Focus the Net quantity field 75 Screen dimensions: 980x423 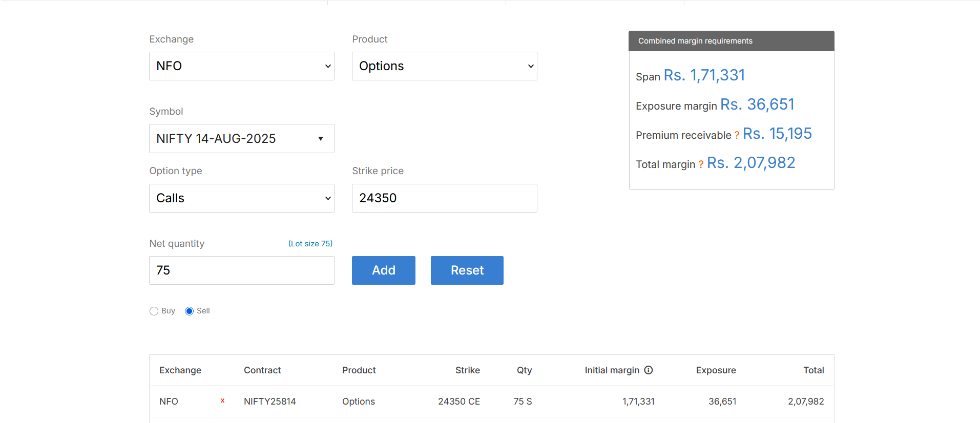tap(242, 270)
